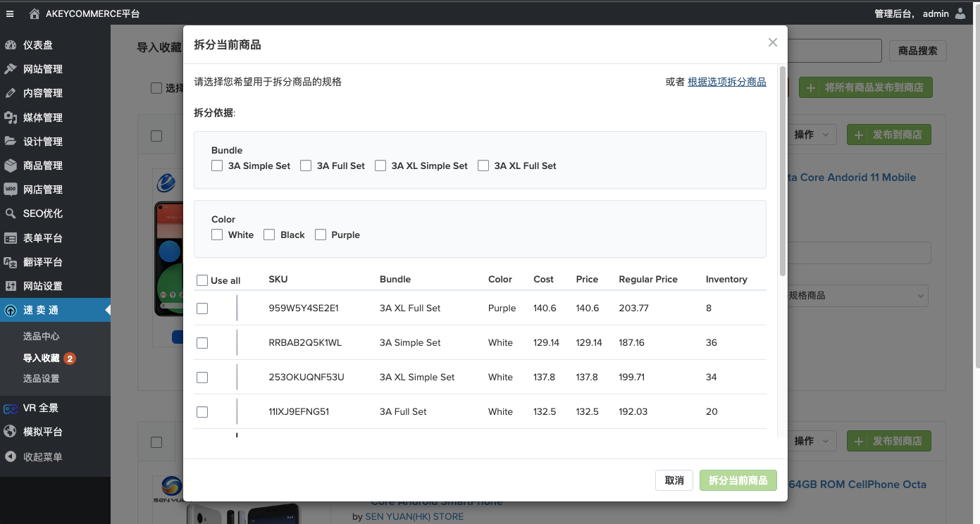Screen dimensions: 980x524
Task: Sort by the Regular Price column header
Action: pyautogui.click(x=648, y=280)
